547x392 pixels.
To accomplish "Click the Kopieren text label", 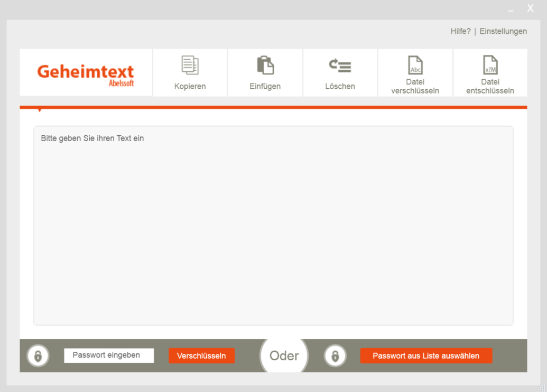I will click(190, 86).
